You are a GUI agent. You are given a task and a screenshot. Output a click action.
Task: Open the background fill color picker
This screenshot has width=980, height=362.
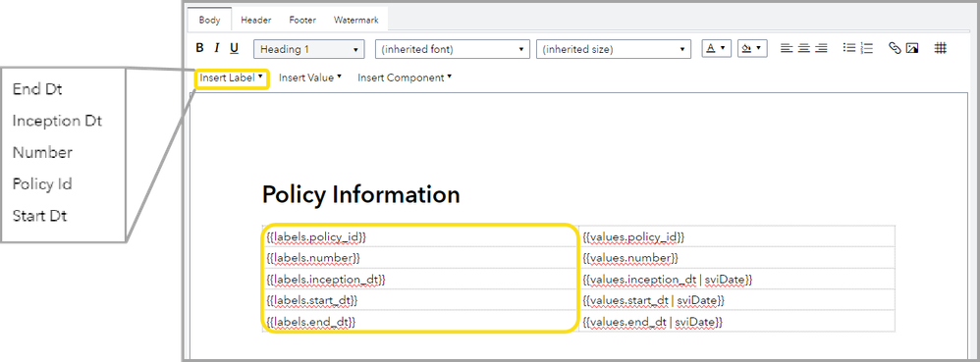(752, 49)
